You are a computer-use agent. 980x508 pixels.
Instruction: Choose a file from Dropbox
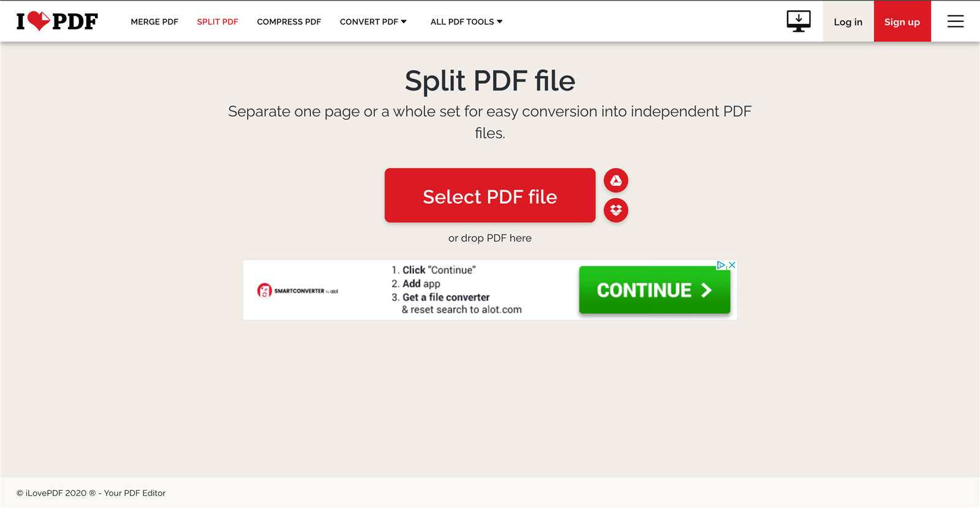pyautogui.click(x=616, y=211)
